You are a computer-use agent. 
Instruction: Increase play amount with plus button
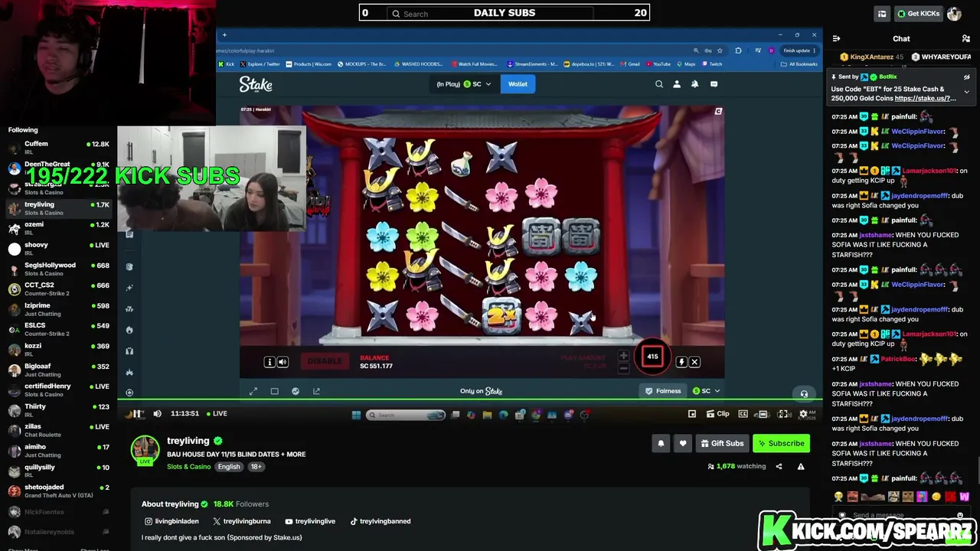tap(623, 355)
